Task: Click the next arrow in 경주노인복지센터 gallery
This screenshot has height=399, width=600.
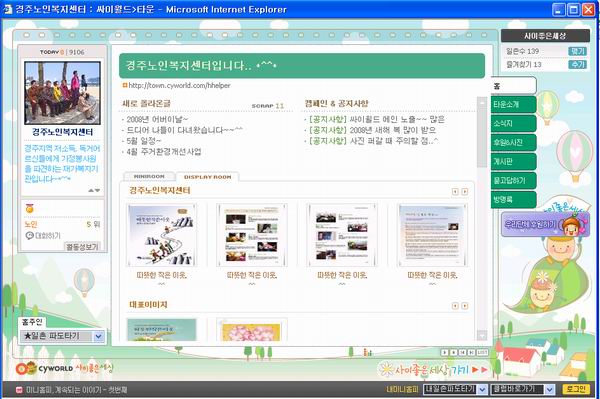Action: click(x=465, y=192)
